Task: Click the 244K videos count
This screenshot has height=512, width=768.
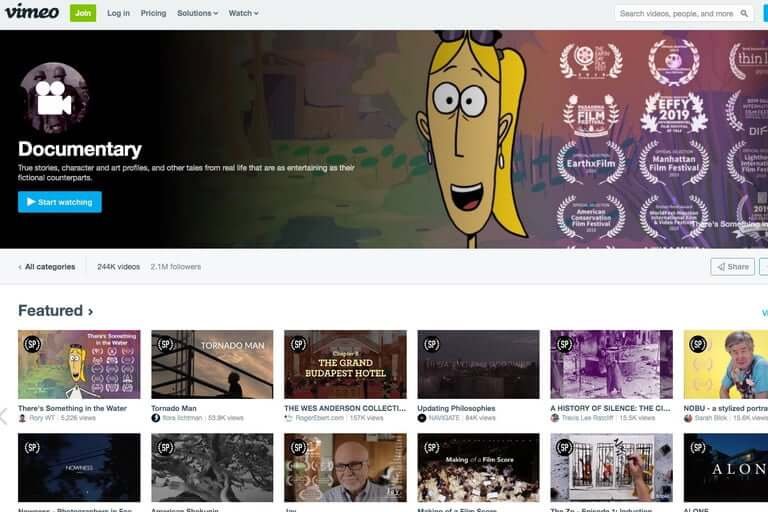Action: coord(119,267)
